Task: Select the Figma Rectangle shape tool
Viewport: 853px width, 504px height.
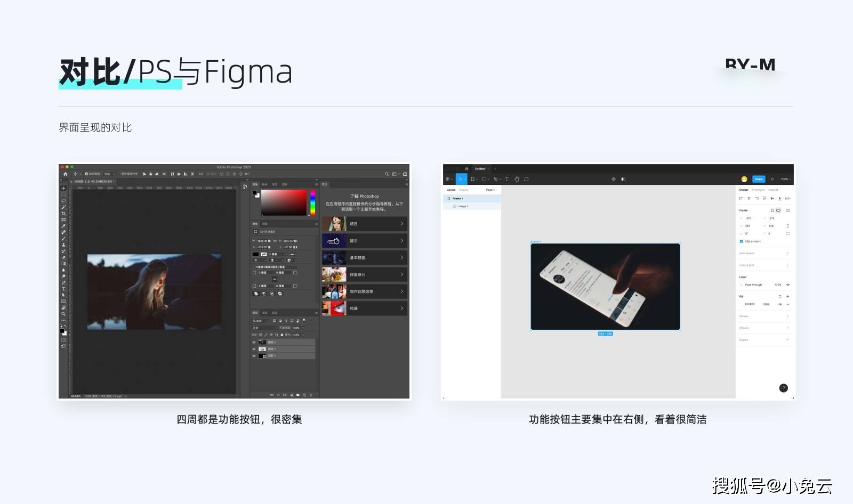Action: point(485,179)
